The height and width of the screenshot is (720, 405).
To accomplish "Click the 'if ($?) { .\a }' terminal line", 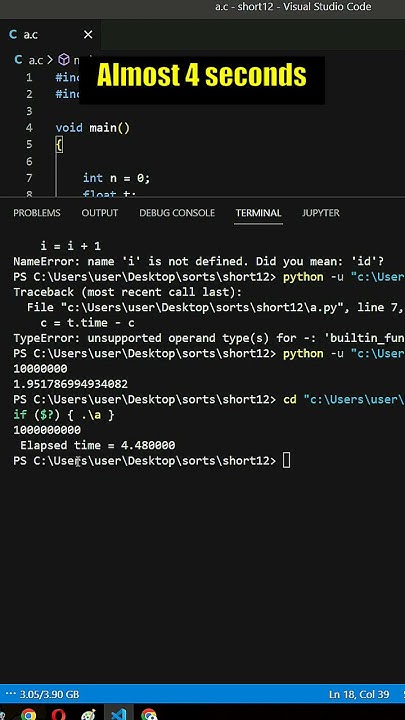I will pos(64,415).
